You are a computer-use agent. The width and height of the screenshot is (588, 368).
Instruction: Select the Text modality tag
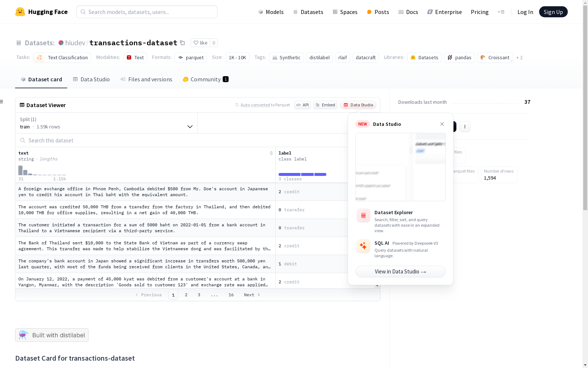(135, 57)
